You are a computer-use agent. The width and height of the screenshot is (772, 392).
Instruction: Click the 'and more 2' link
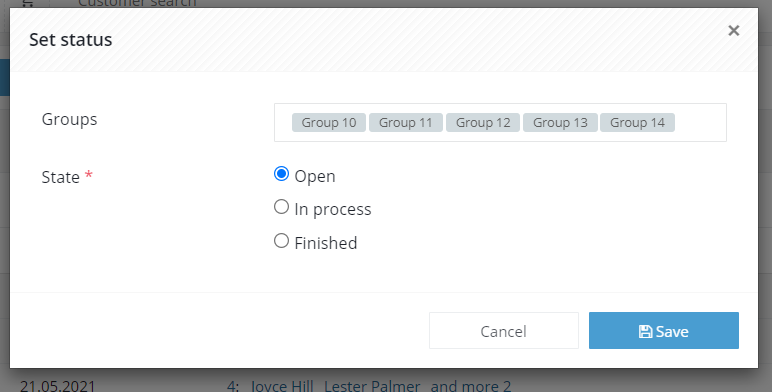point(471,386)
